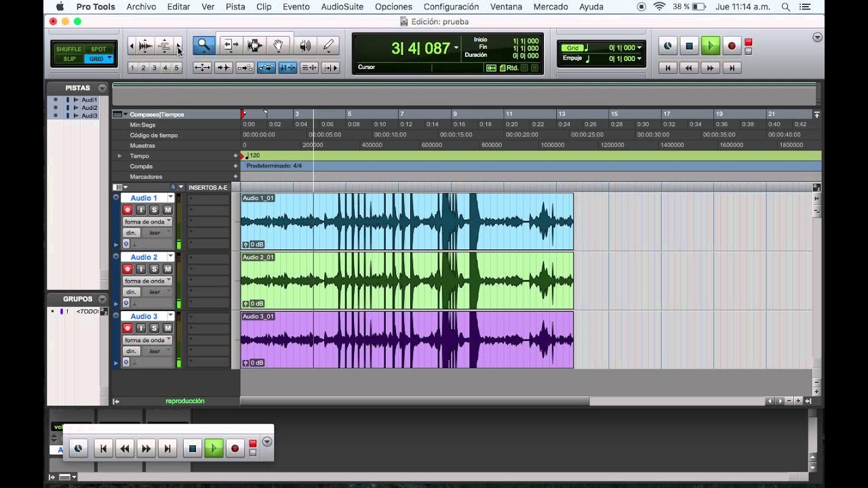Screen dimensions: 868x488
Task: Record-enable the Audio 1 track
Action: [127, 210]
